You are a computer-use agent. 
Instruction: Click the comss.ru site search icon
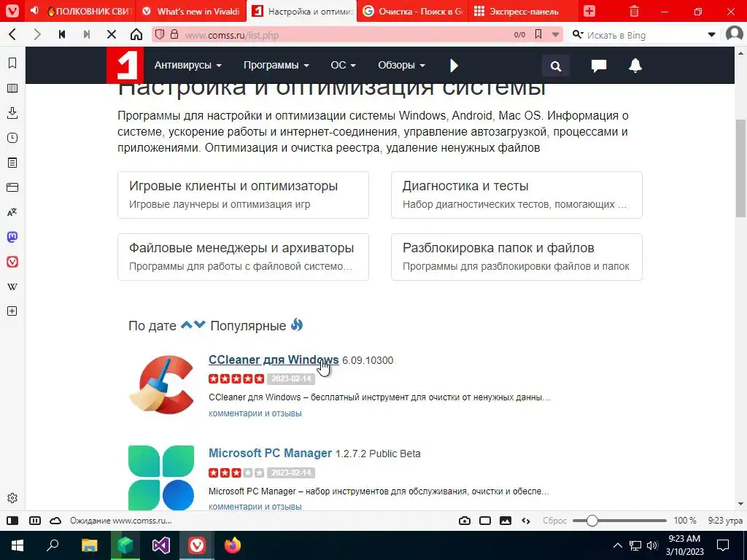(556, 66)
